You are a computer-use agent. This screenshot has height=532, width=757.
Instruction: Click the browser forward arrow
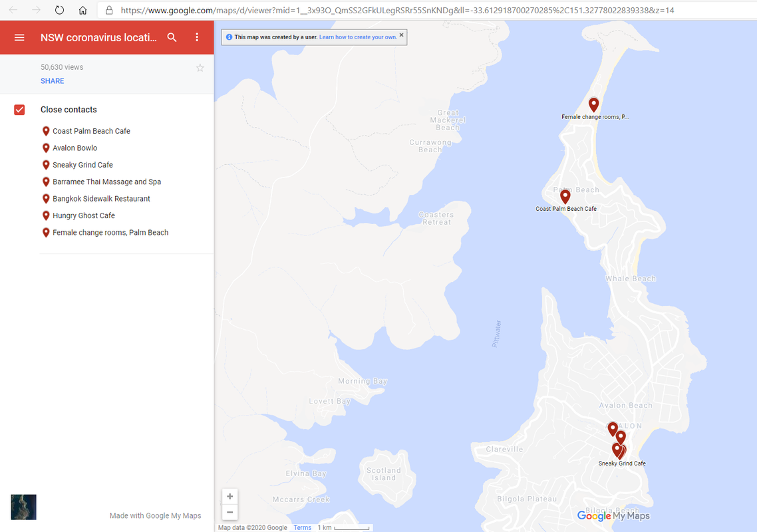tap(36, 10)
